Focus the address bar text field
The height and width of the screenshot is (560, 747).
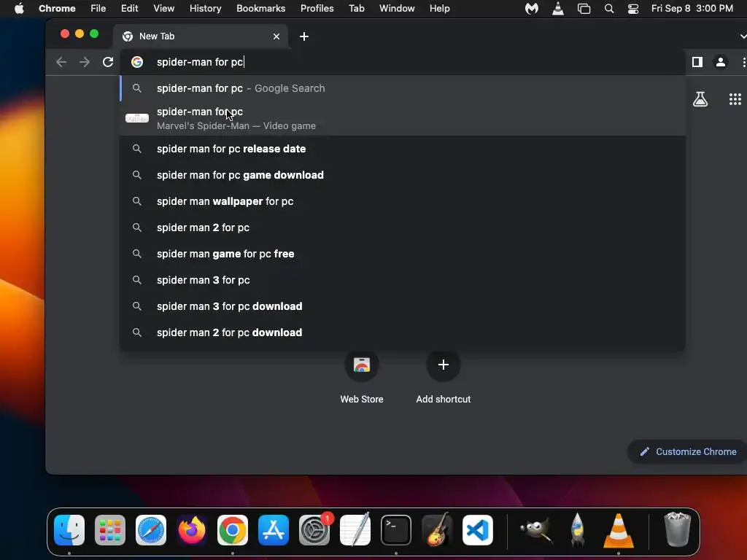point(403,62)
